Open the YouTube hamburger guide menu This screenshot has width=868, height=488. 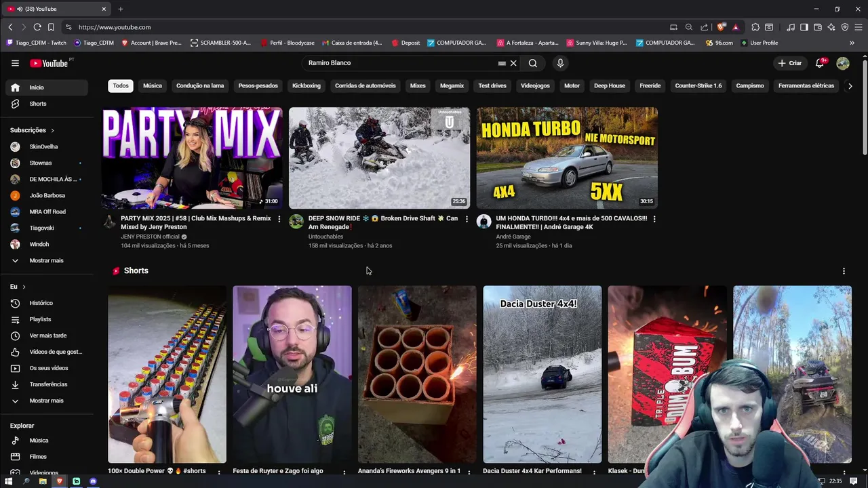(15, 63)
